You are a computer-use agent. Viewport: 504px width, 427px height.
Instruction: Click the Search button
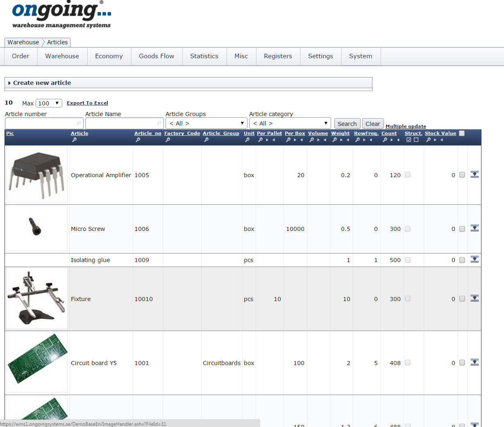pos(347,123)
